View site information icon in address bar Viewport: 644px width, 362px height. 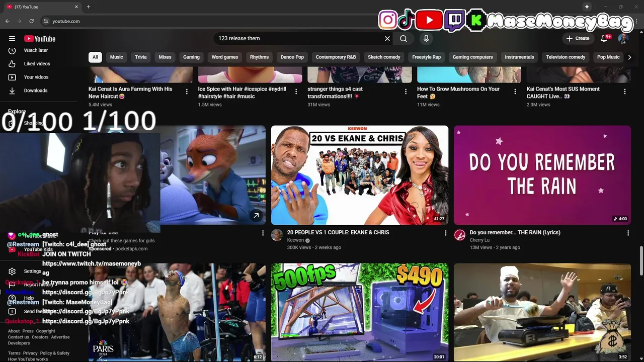click(46, 21)
